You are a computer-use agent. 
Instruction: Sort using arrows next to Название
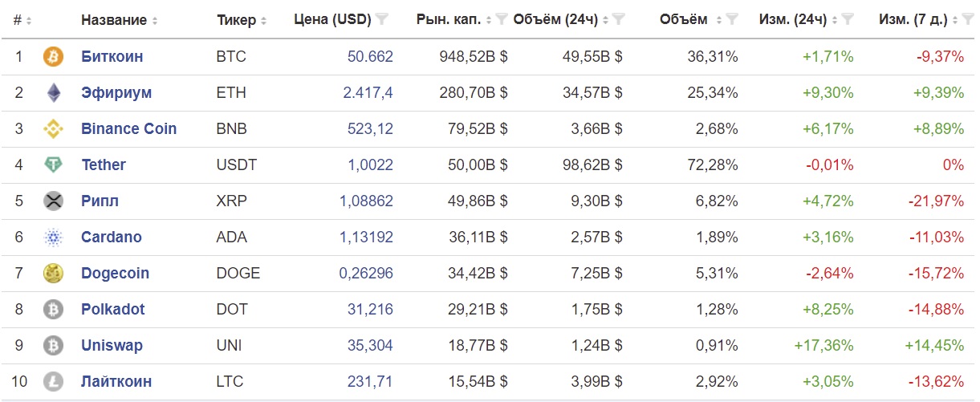point(155,20)
